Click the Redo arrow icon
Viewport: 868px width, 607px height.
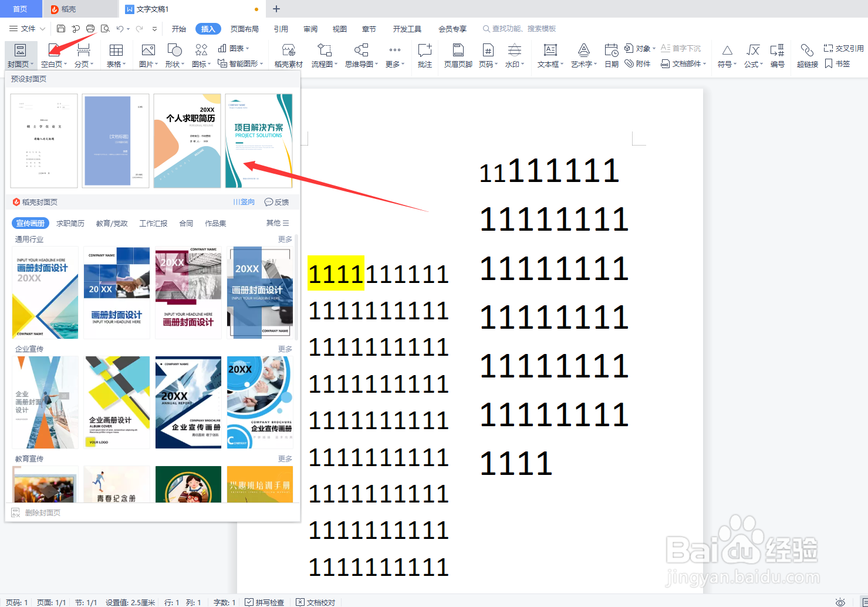pyautogui.click(x=140, y=28)
